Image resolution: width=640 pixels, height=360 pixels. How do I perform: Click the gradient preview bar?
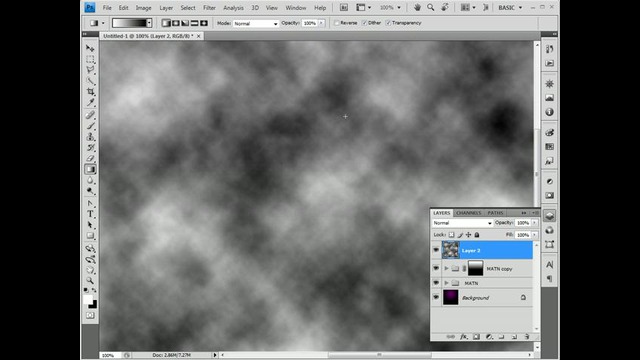[x=129, y=23]
